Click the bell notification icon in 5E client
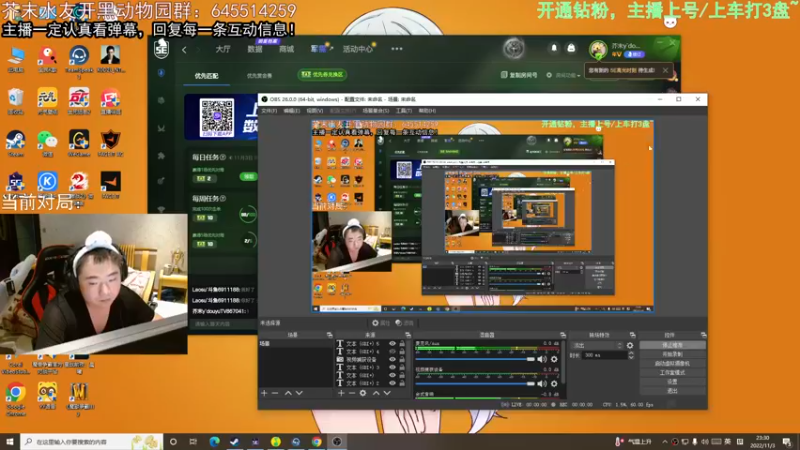The height and width of the screenshot is (450, 800). pos(554,48)
